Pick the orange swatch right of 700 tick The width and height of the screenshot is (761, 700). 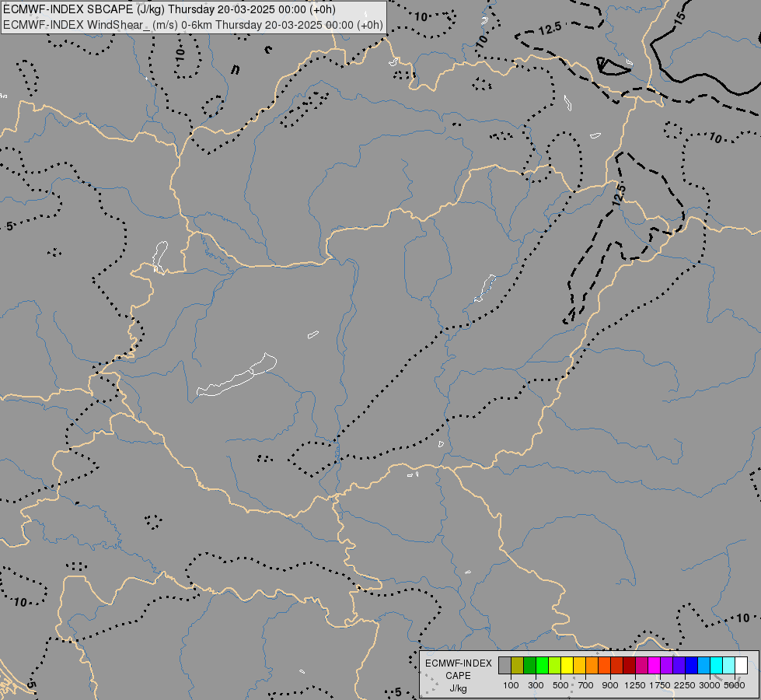pos(592,666)
